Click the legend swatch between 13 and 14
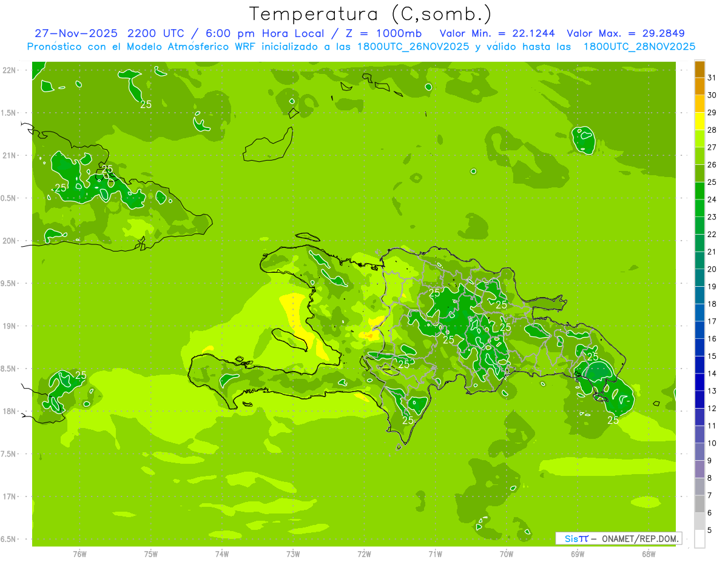The width and height of the screenshot is (728, 562). click(699, 382)
